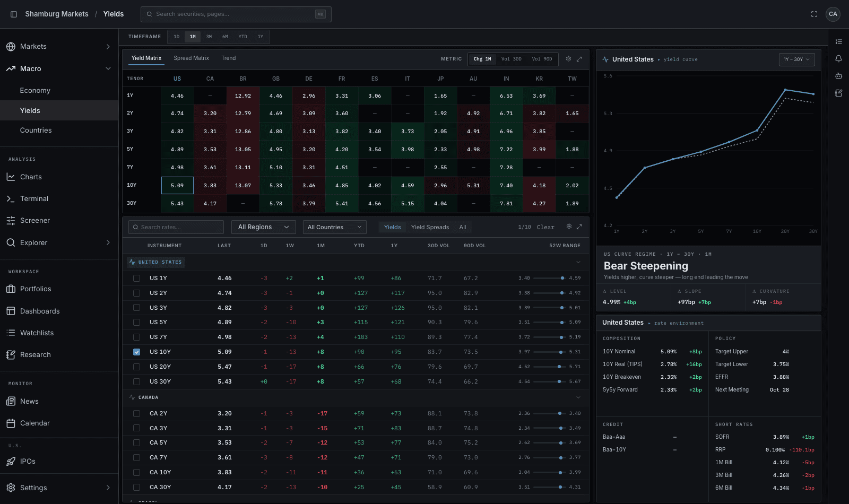This screenshot has width=849, height=504.
Task: Collapse the Canada group chevron
Action: coord(578,397)
